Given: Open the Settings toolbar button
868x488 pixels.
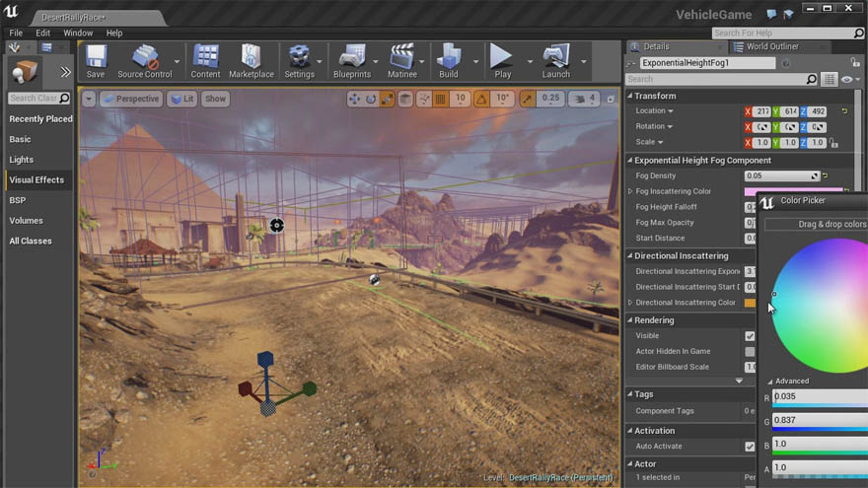Looking at the screenshot, I should pos(300,61).
